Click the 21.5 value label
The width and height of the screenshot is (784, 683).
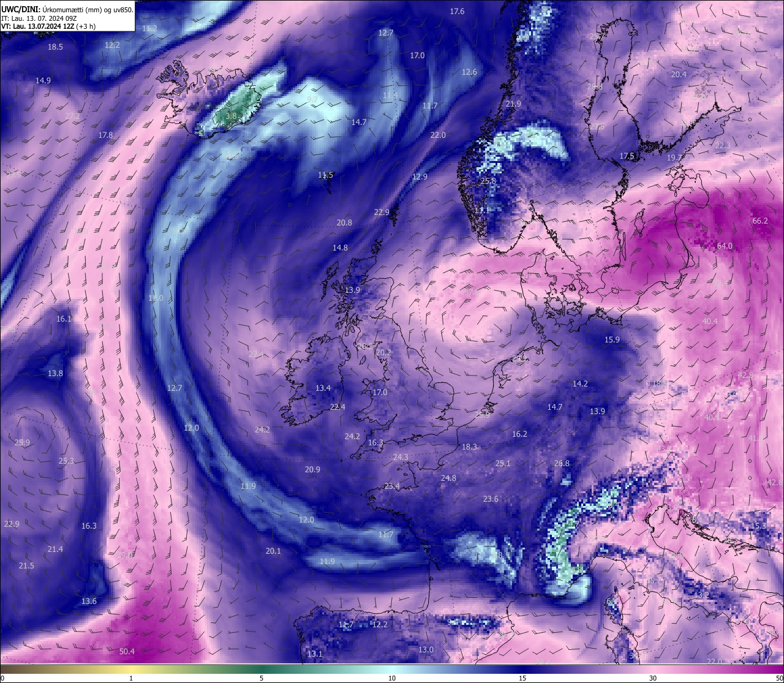tap(26, 565)
